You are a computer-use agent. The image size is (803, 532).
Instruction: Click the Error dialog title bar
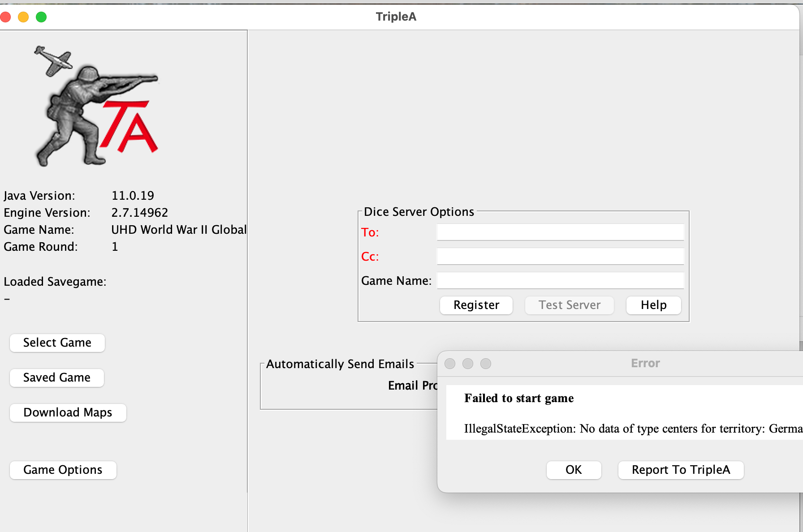coord(645,363)
